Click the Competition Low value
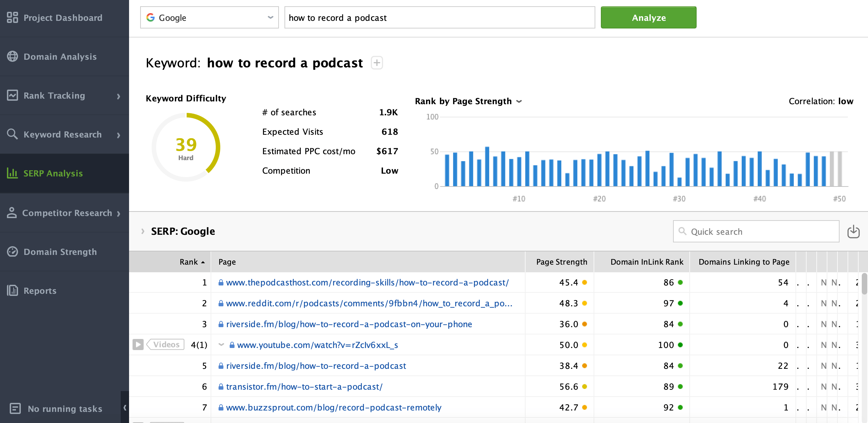This screenshot has width=868, height=423. 390,171
